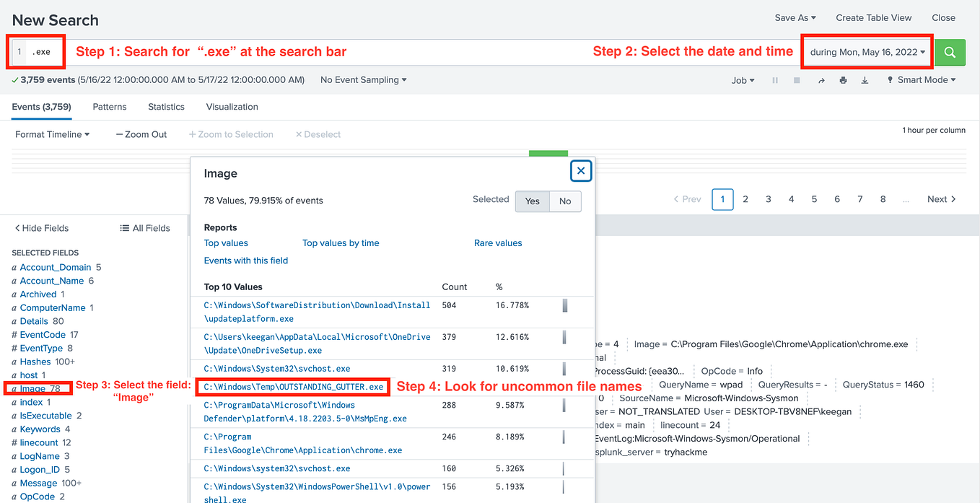Open the Job dropdown
Image resolution: width=980 pixels, height=503 pixels.
tap(743, 80)
